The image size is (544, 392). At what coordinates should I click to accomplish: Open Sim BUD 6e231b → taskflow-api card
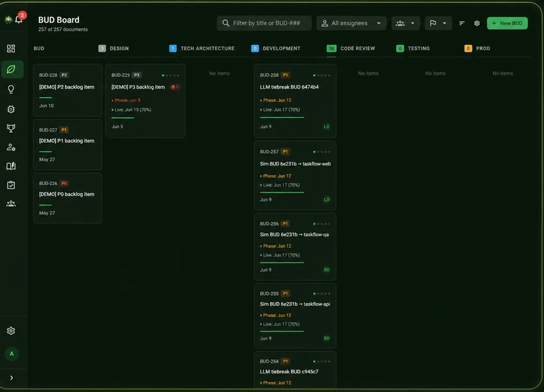[295, 316]
